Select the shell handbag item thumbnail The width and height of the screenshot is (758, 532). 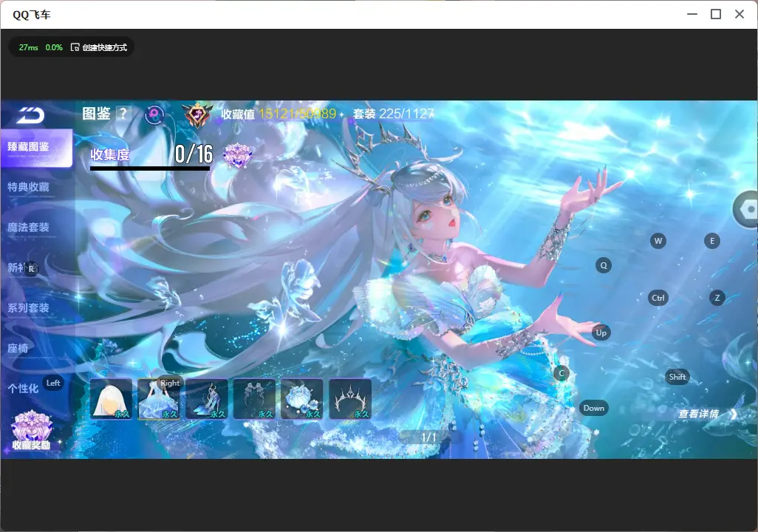(302, 398)
